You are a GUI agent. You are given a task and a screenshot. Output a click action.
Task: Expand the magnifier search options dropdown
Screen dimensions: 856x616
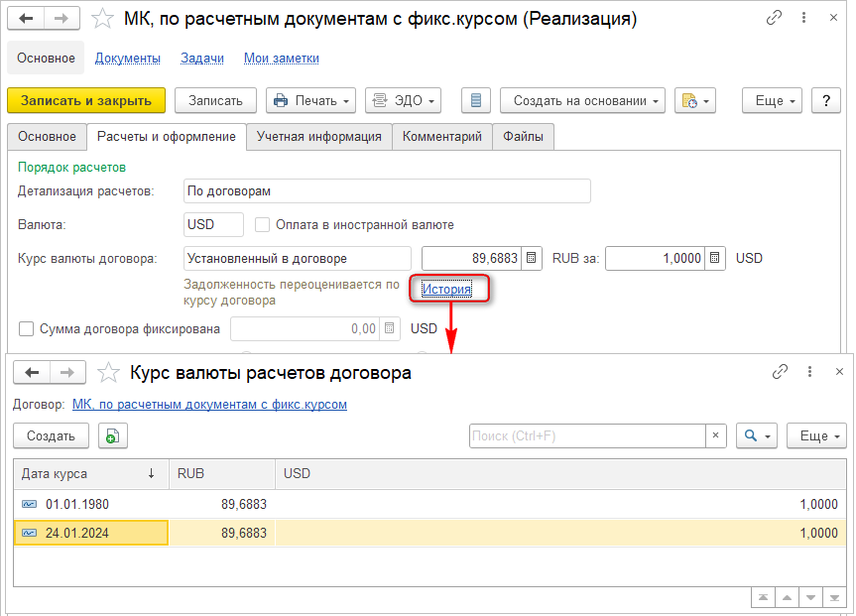pos(756,435)
